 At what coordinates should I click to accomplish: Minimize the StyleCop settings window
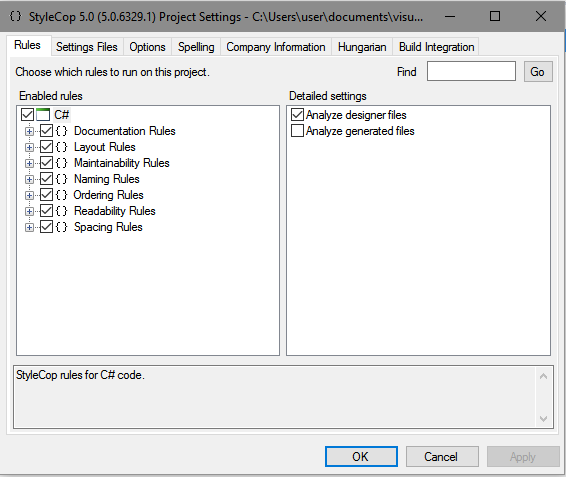point(450,16)
